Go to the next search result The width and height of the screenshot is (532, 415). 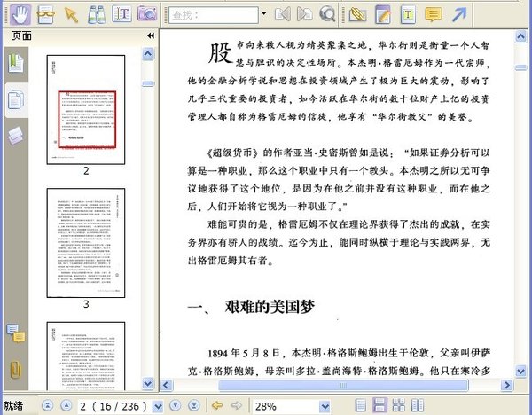305,14
